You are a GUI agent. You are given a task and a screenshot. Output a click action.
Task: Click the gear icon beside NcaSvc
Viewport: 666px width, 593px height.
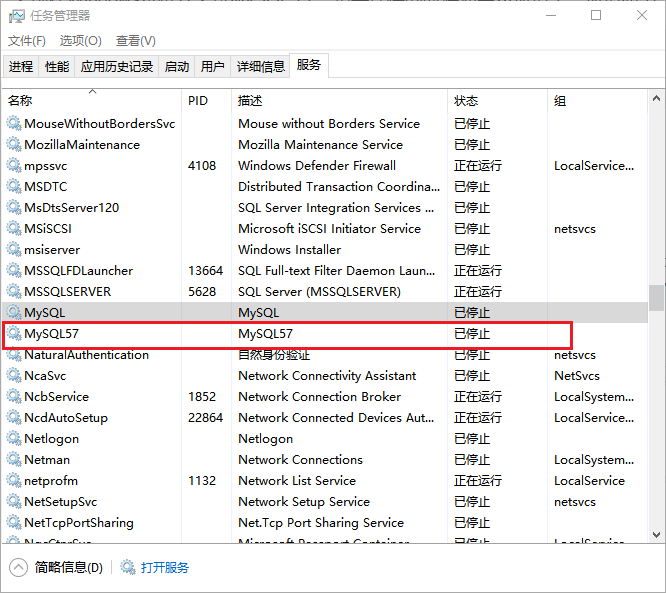14,376
